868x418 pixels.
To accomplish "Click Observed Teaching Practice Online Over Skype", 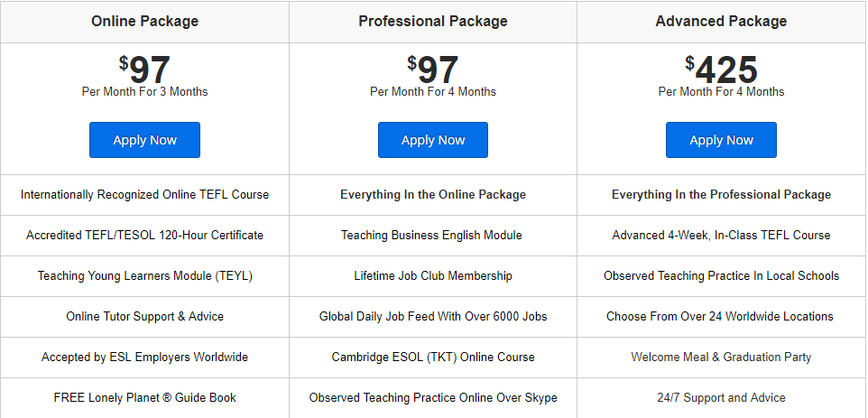I will 433,397.
